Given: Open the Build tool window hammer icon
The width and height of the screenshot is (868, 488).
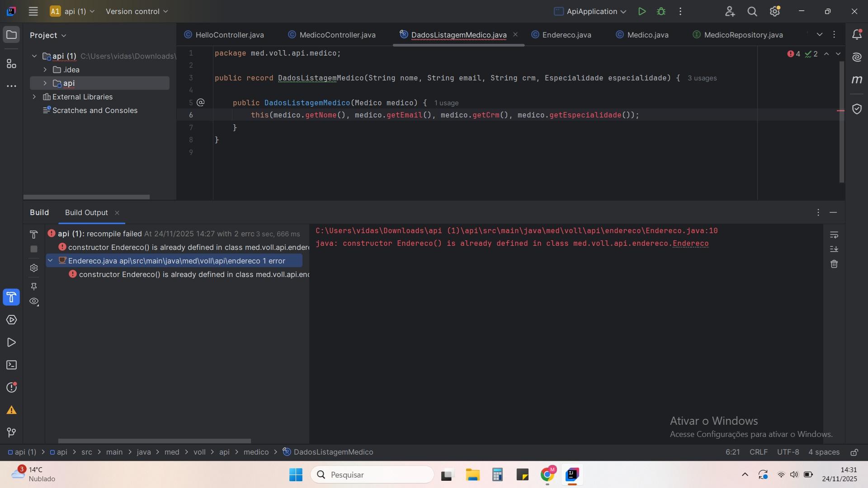Looking at the screenshot, I should tap(11, 297).
